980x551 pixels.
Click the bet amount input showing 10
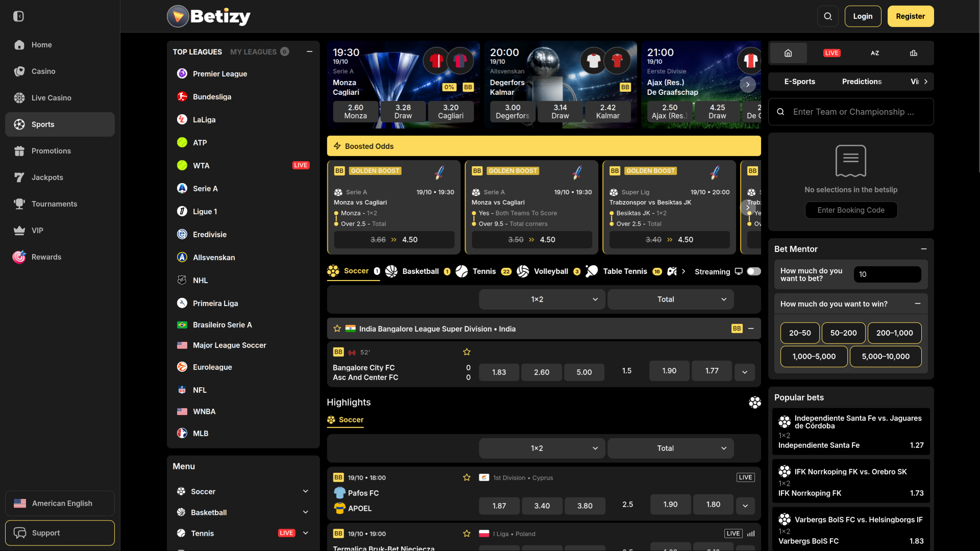(887, 274)
